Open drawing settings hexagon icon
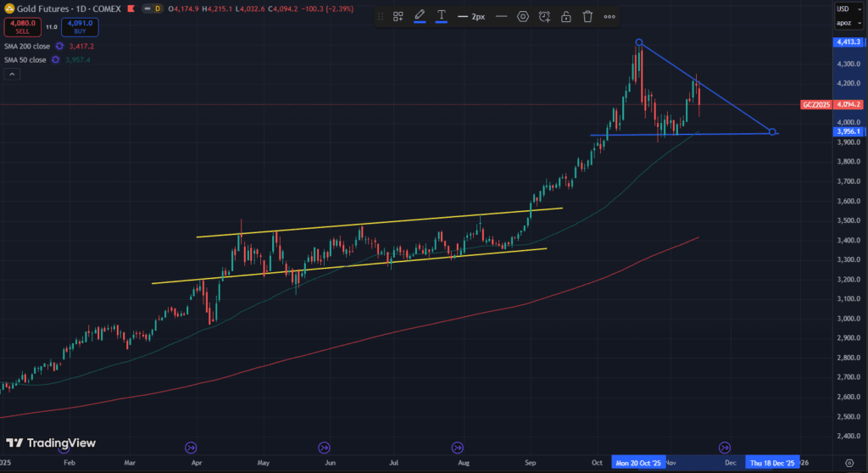 pos(523,16)
